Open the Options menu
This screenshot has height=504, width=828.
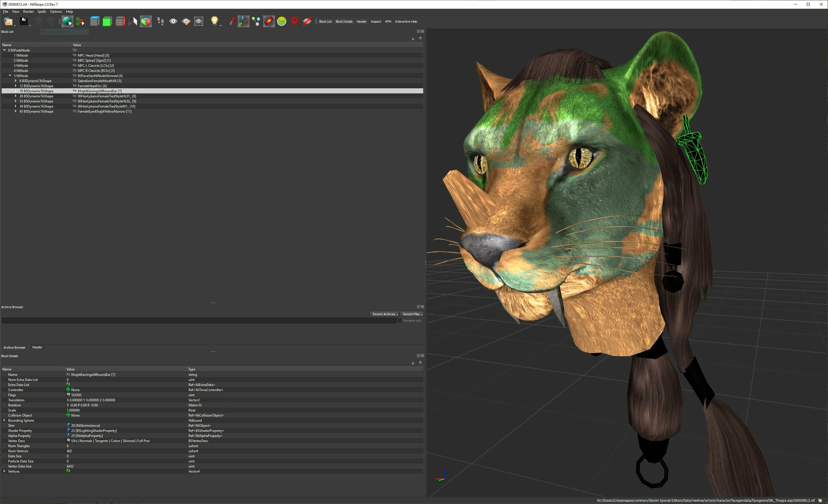coord(56,12)
